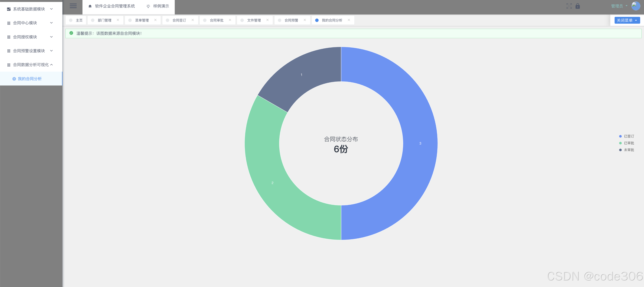
Task: Switch to the 合同审批 tab
Action: (217, 20)
